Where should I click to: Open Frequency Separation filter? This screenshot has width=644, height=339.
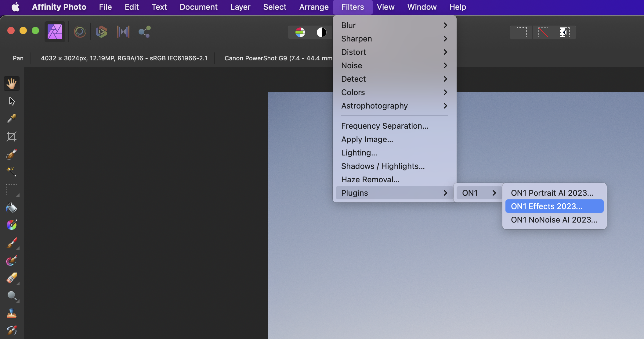tap(395, 126)
